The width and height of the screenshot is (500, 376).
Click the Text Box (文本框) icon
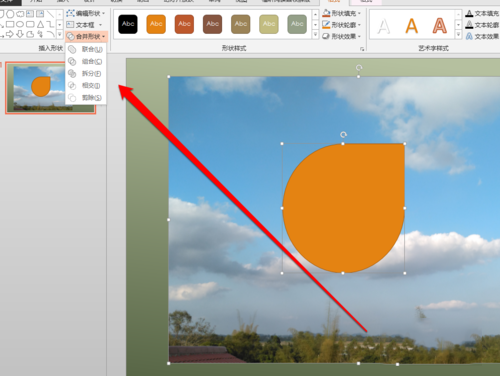click(70, 25)
